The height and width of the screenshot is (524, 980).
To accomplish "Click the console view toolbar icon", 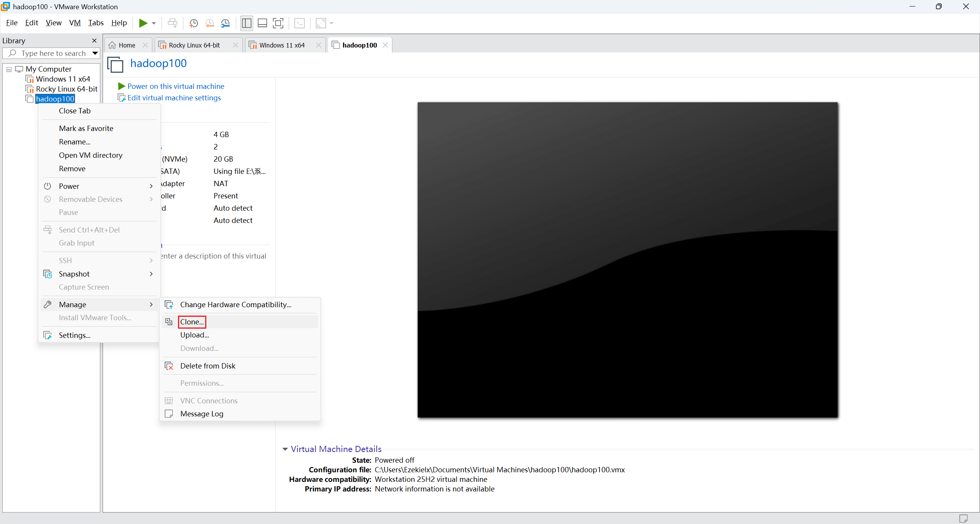I will pos(299,23).
